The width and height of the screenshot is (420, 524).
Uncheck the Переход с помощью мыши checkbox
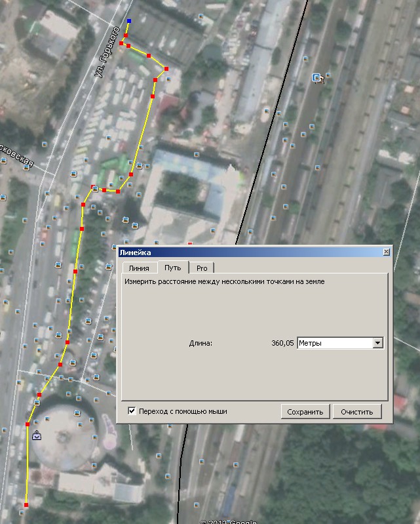pos(133,411)
